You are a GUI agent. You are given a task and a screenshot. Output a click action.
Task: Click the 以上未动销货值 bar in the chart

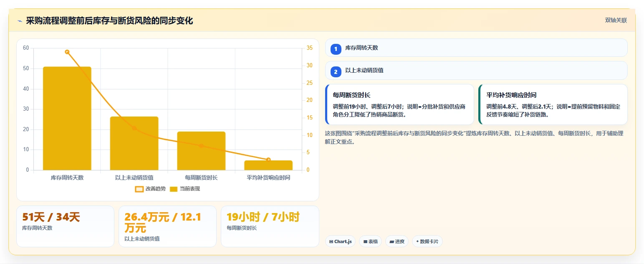point(134,143)
